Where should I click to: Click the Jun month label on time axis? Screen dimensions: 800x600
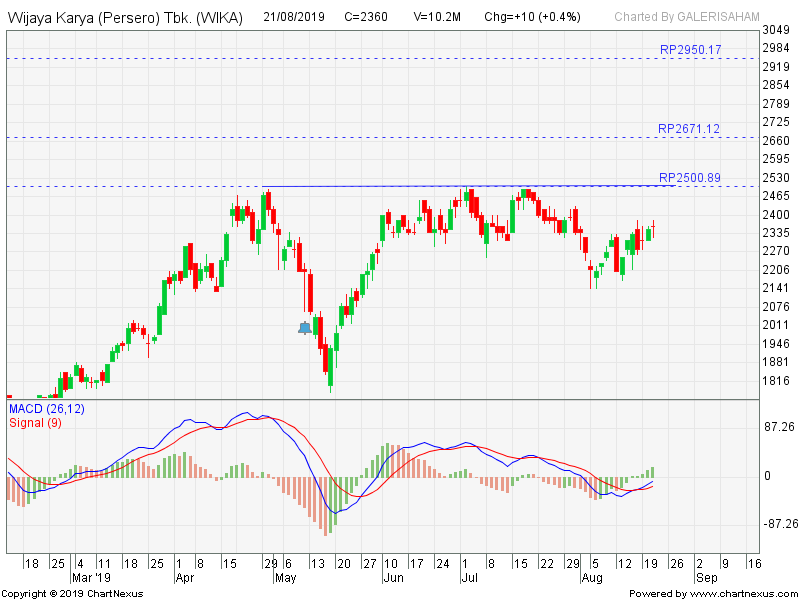[x=393, y=577]
